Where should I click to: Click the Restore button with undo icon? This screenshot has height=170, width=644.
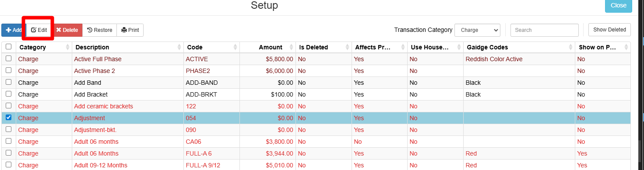(99, 30)
